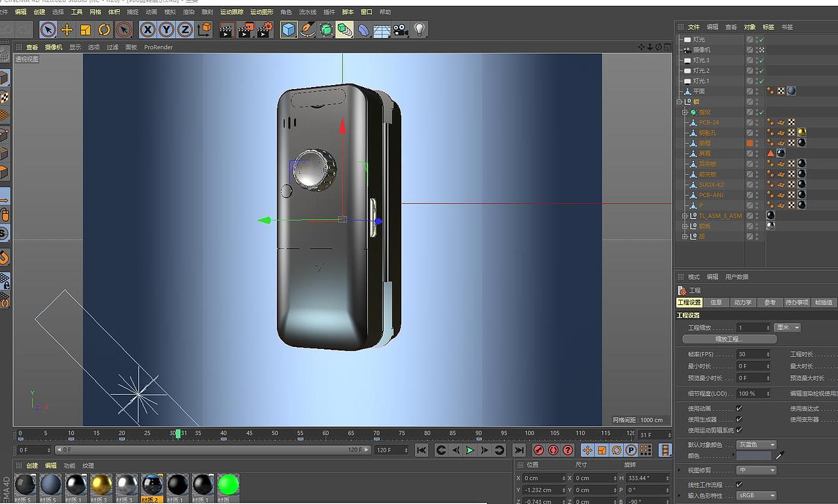Open the viewport ProRender menu

pos(158,47)
